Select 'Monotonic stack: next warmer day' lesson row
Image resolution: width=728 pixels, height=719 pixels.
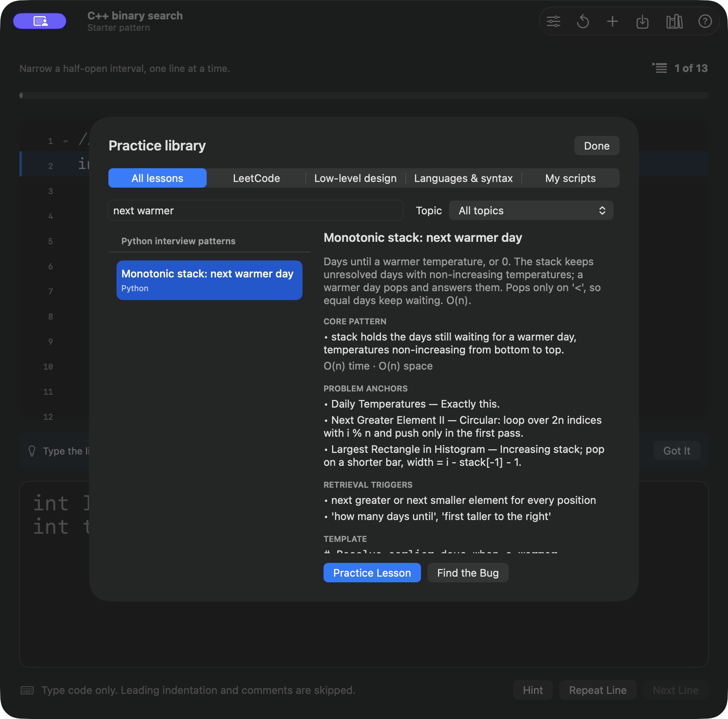210,280
